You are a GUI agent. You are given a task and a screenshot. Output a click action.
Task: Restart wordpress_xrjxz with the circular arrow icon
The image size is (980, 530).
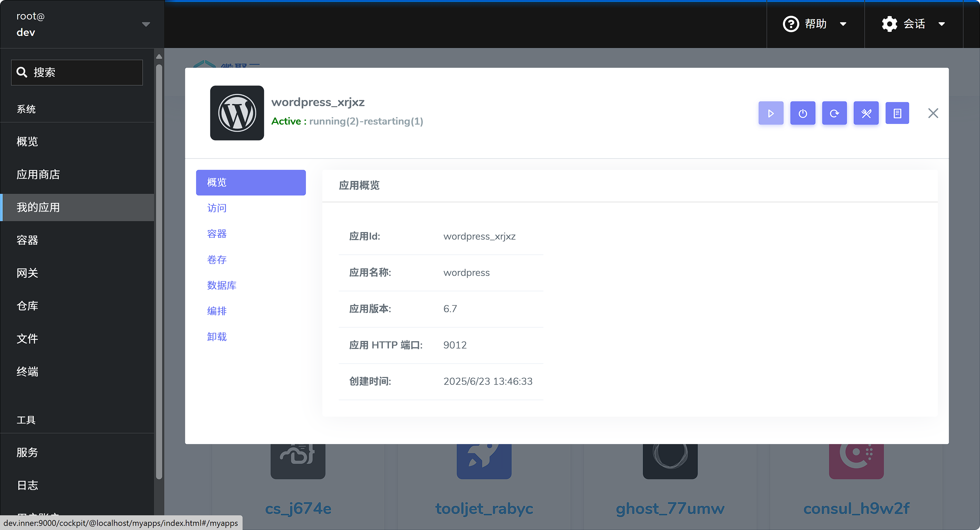pyautogui.click(x=834, y=113)
